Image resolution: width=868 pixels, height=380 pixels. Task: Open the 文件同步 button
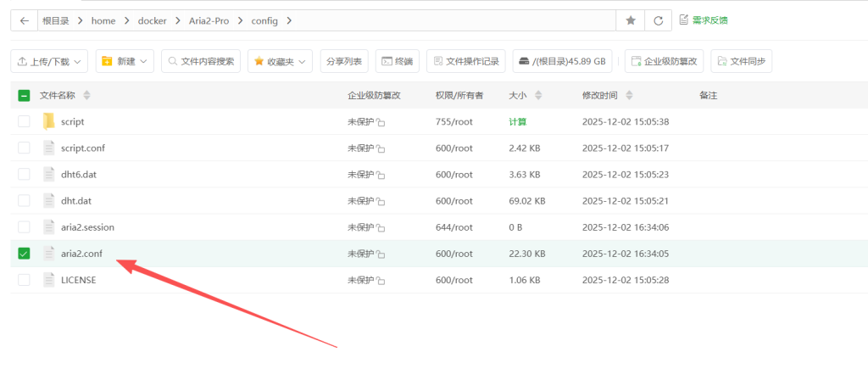coord(741,61)
